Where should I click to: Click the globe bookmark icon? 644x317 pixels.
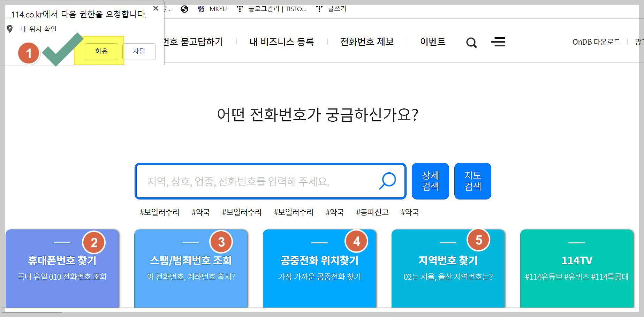(x=184, y=9)
